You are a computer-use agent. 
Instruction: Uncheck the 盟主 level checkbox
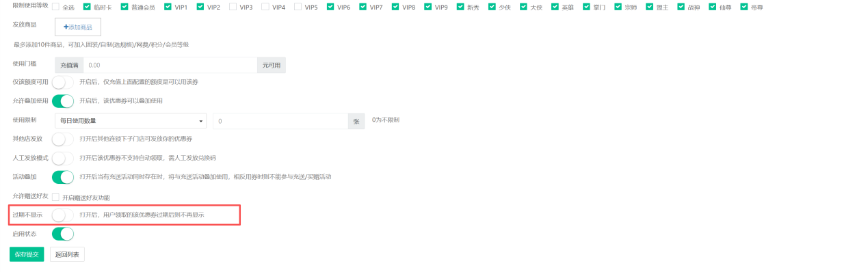[x=650, y=7]
